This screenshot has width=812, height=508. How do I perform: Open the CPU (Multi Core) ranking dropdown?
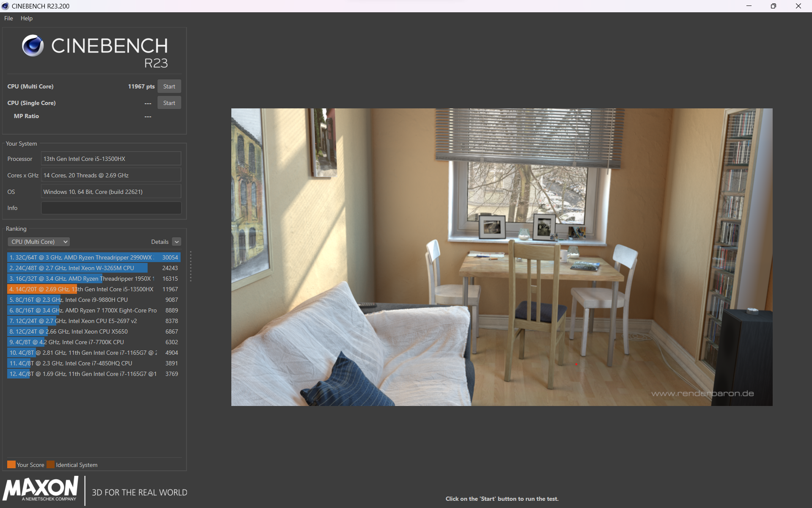(39, 242)
